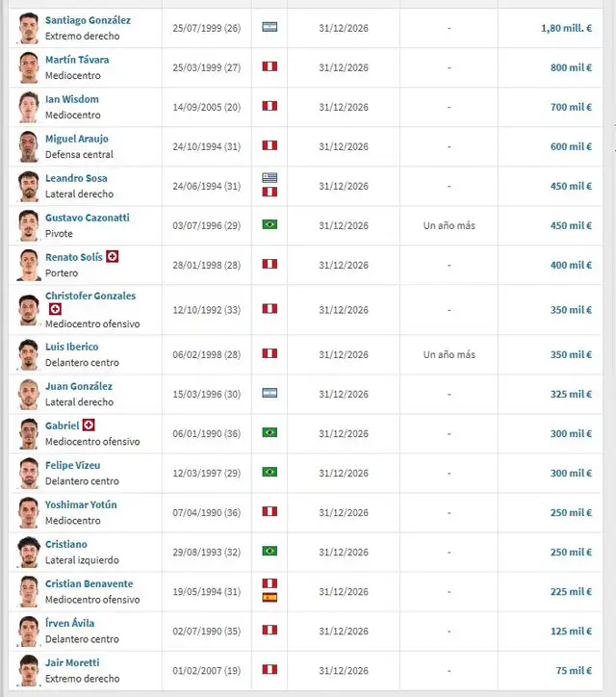
Task: Go to Luis Iberico's player page
Action: (x=71, y=347)
